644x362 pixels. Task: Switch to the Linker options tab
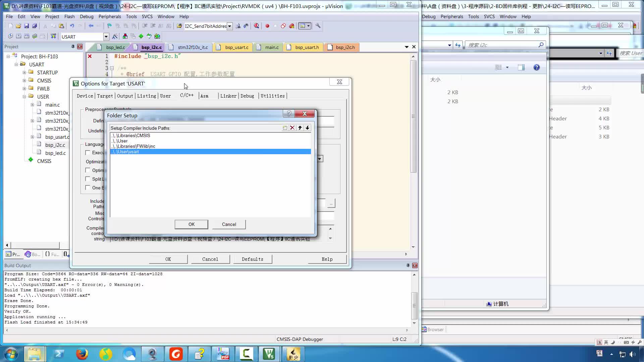228,96
